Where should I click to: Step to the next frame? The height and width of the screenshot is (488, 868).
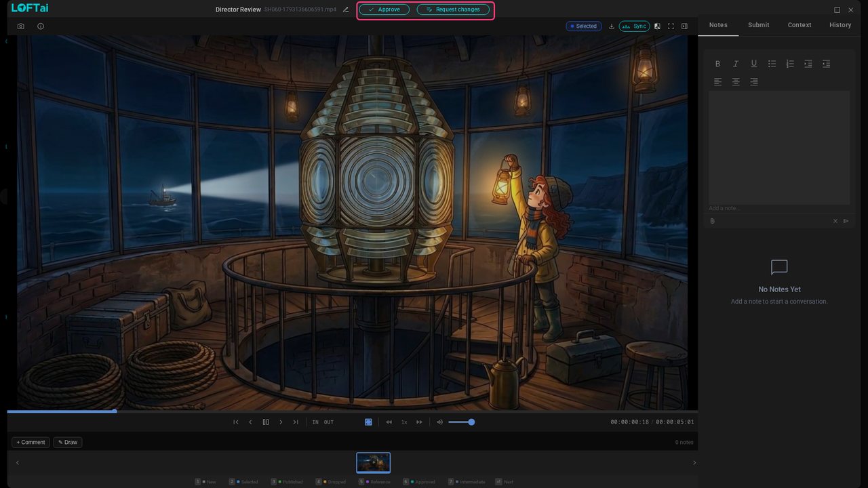tap(281, 422)
